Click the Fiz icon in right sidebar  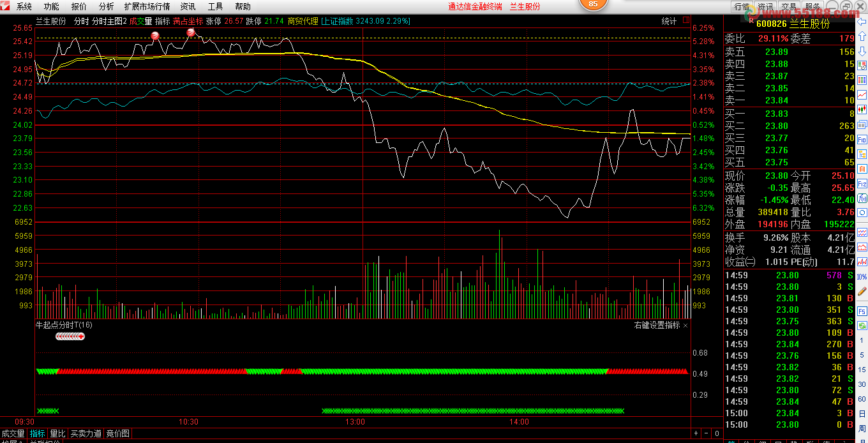pos(862,184)
